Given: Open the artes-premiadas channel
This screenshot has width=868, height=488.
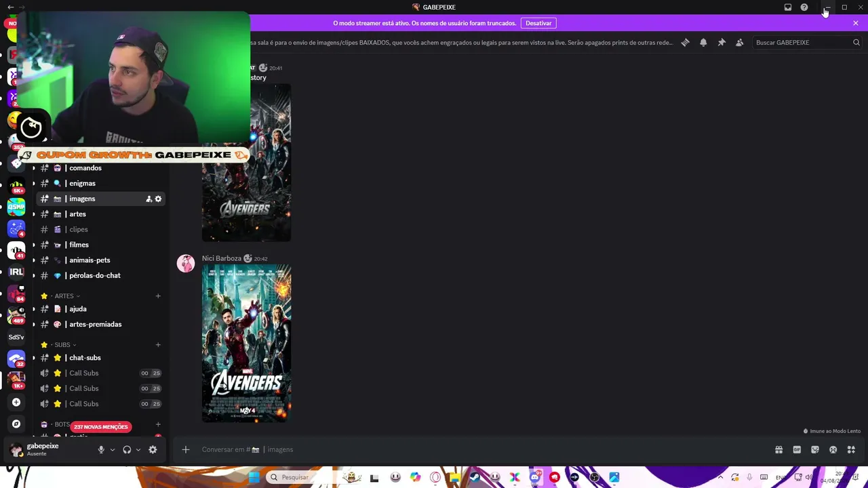Looking at the screenshot, I should tap(100, 324).
